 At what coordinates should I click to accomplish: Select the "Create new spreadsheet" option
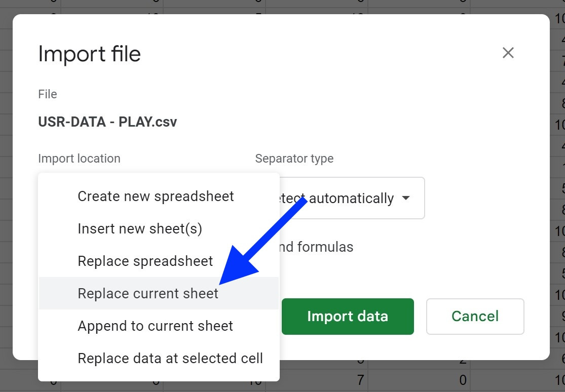point(156,197)
